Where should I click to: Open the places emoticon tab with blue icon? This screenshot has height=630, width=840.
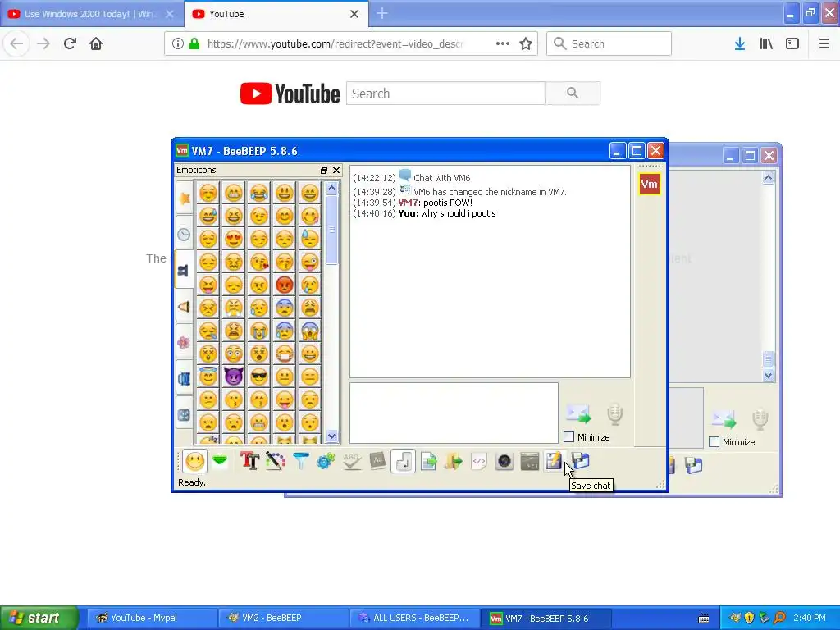[185, 379]
